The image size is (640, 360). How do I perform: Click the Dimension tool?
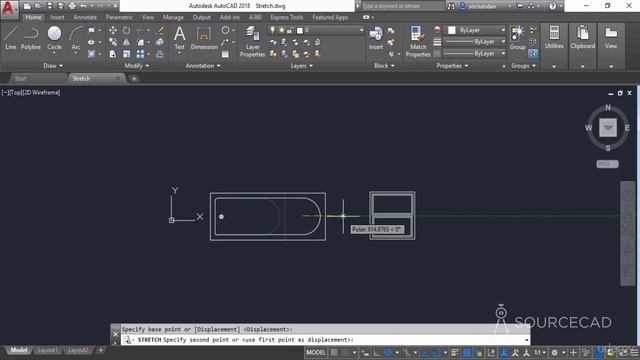click(204, 38)
